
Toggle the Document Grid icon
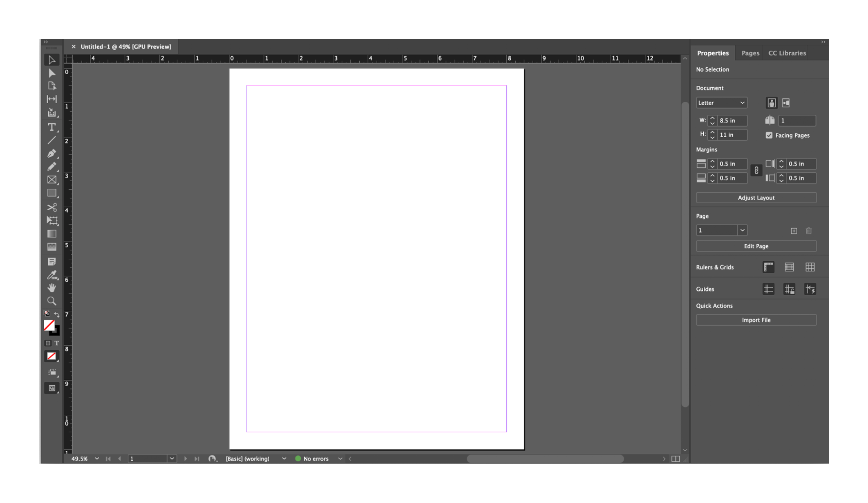[810, 267]
